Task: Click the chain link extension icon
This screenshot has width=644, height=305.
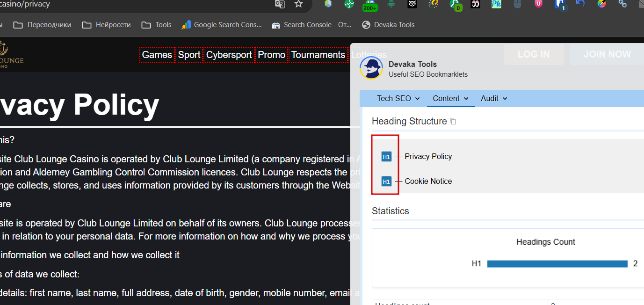Action: pyautogui.click(x=622, y=4)
